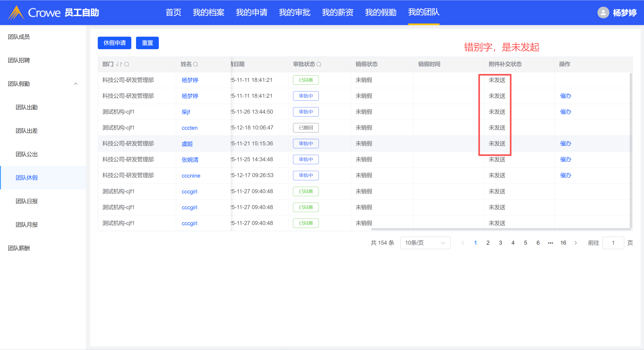Screen dimensions: 644x350
Task: Click the 休假申请 button
Action: pyautogui.click(x=115, y=43)
